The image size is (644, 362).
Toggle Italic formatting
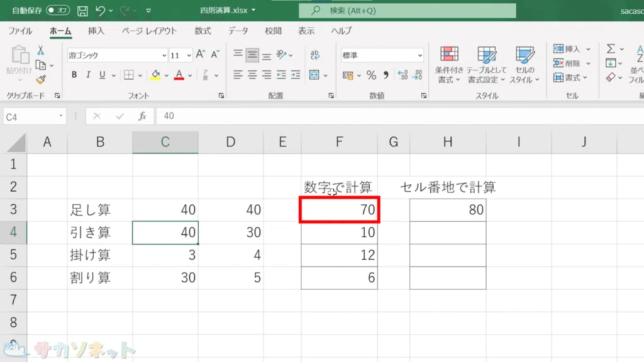88,75
